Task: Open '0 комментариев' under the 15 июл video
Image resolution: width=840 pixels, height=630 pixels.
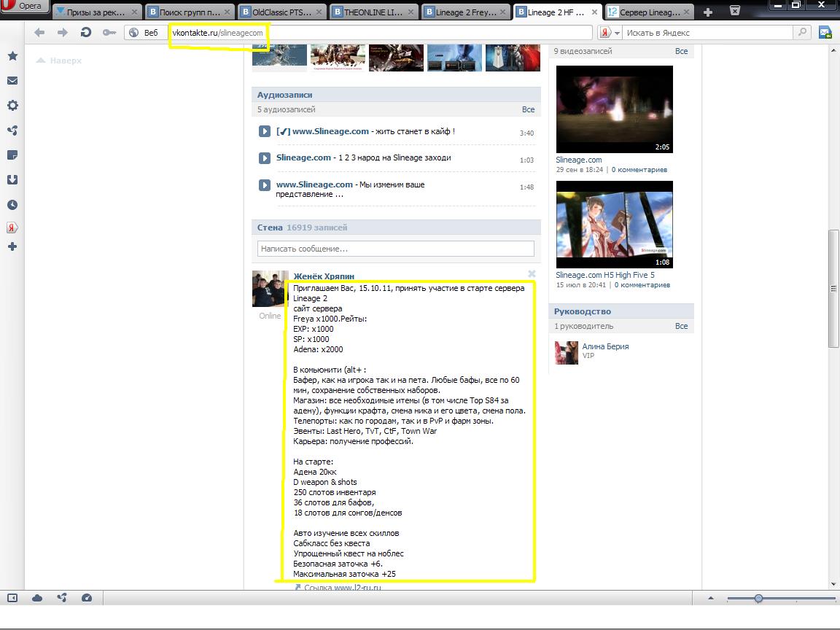Action: [642, 285]
